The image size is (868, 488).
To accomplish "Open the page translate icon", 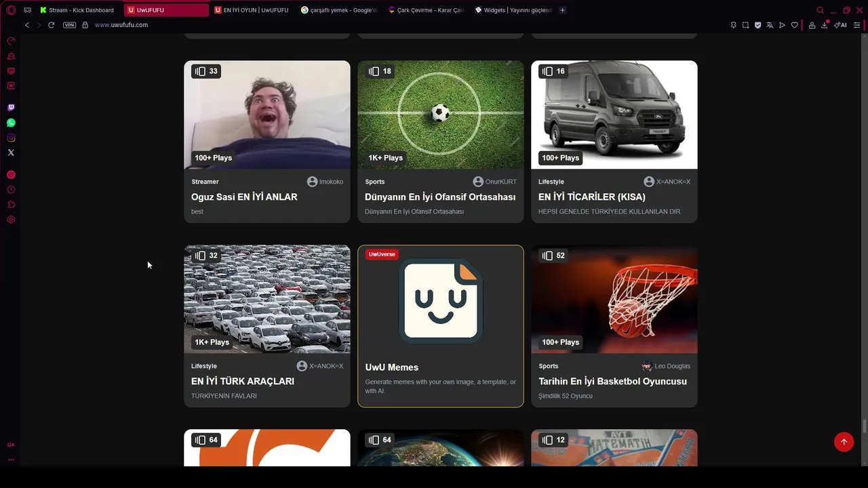I will (x=770, y=25).
